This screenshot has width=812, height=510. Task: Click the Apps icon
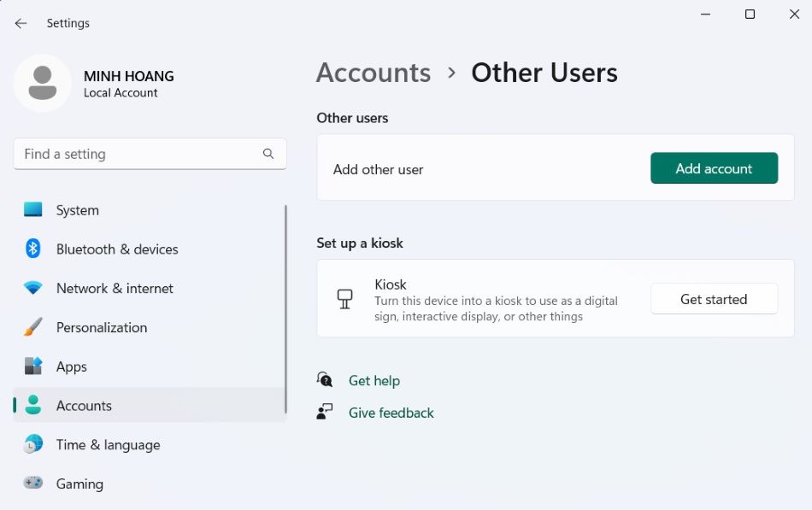(33, 366)
